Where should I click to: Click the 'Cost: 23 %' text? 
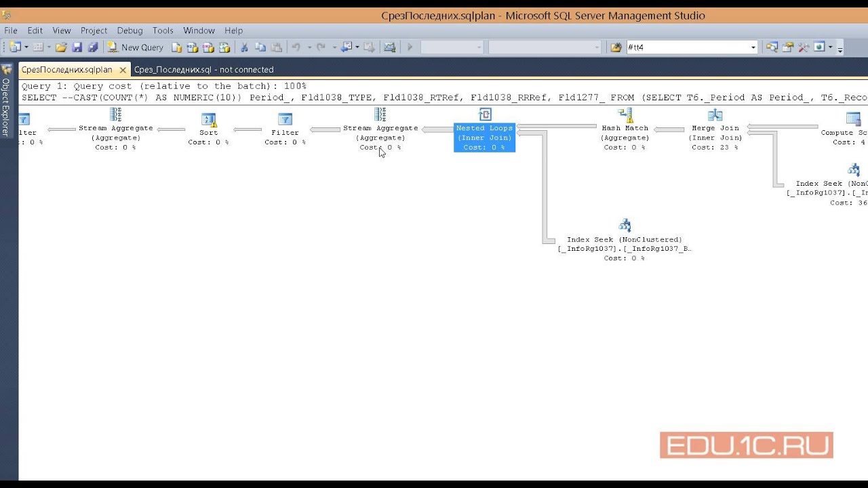(715, 147)
